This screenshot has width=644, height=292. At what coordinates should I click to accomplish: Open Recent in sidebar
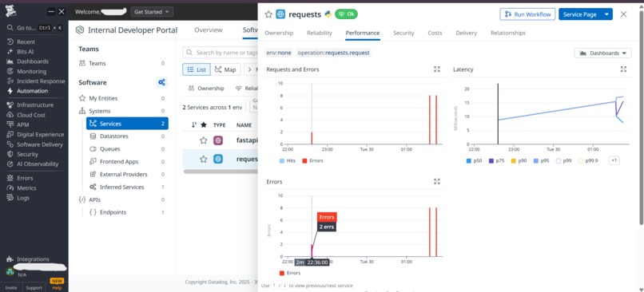(x=26, y=41)
